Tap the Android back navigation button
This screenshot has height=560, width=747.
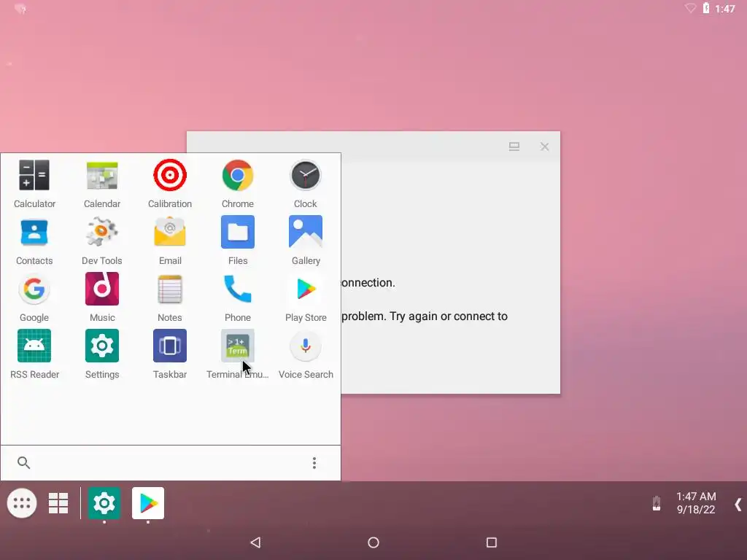256,542
